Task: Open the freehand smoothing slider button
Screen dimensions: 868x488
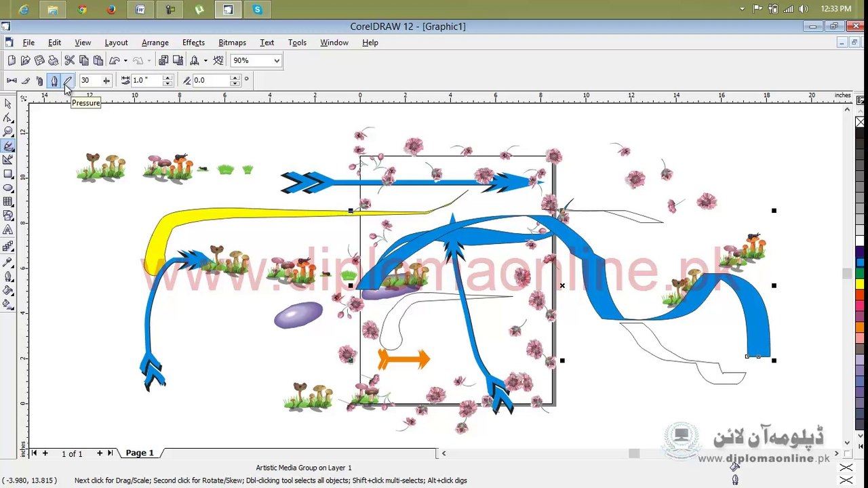Action: point(106,81)
